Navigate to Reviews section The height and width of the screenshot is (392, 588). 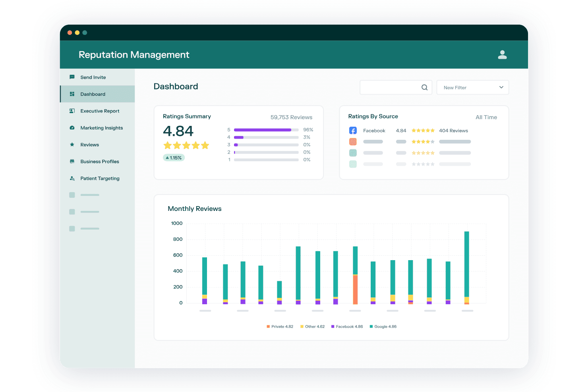[x=97, y=145]
